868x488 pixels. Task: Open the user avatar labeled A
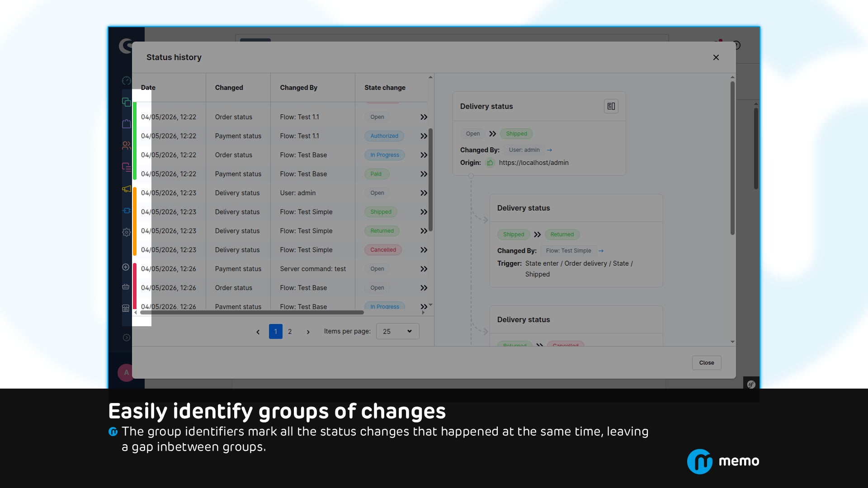click(x=126, y=373)
